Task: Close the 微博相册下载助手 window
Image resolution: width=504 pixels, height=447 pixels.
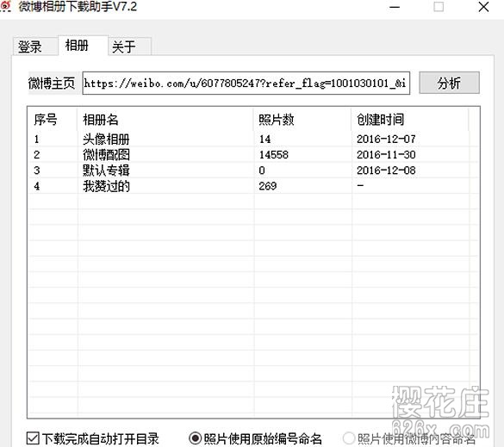Action: click(483, 7)
